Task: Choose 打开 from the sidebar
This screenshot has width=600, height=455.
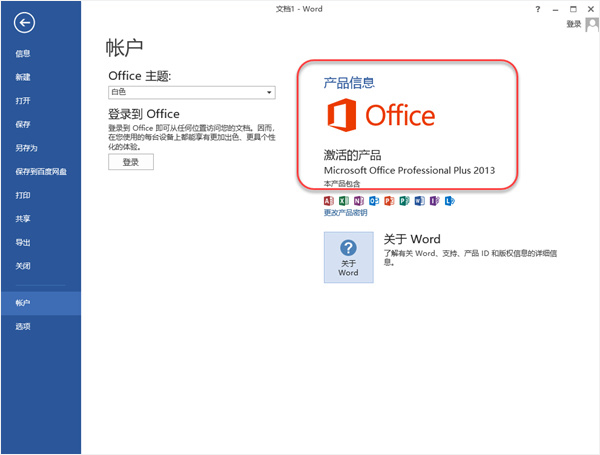Action: tap(23, 101)
